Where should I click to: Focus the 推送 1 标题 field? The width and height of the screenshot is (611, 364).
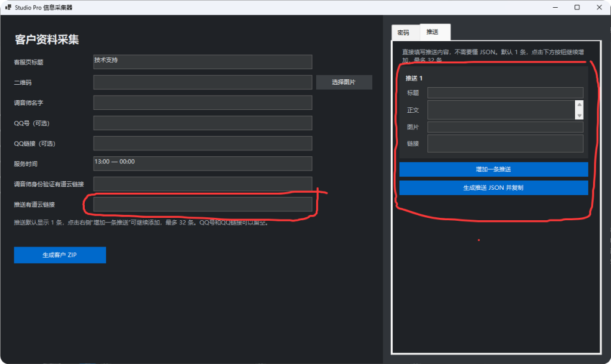[x=505, y=92]
